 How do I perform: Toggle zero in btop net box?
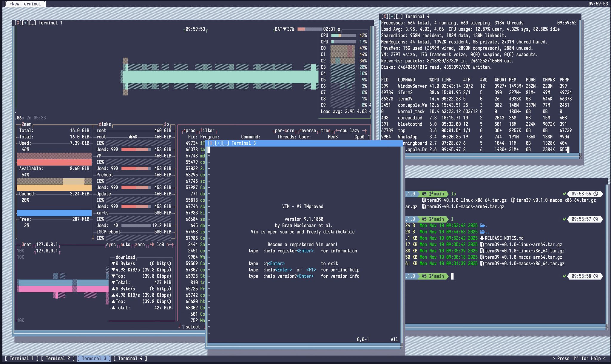(140, 245)
